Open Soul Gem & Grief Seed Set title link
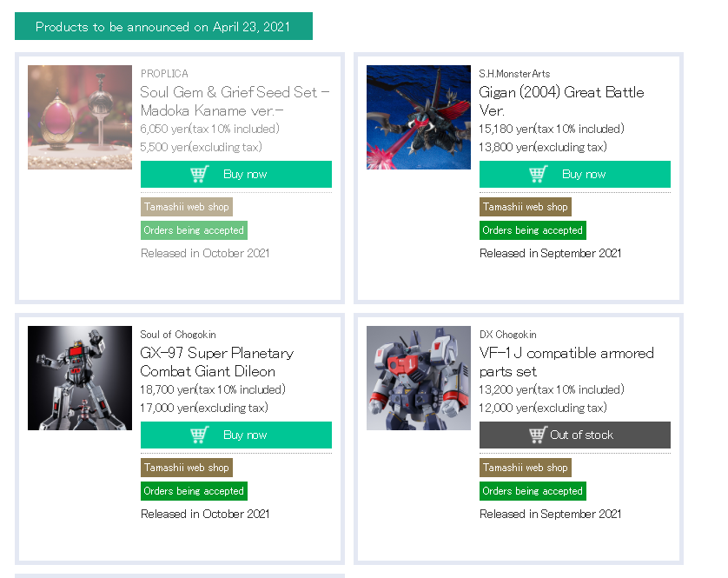This screenshot has width=728, height=578. tap(235, 102)
